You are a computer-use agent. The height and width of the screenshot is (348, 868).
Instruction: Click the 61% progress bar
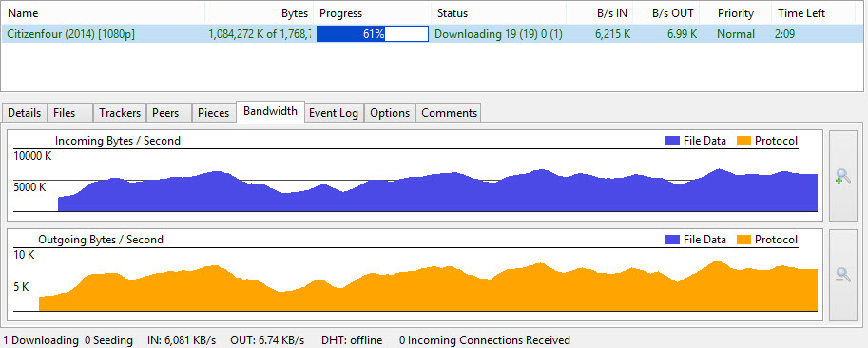(x=373, y=34)
